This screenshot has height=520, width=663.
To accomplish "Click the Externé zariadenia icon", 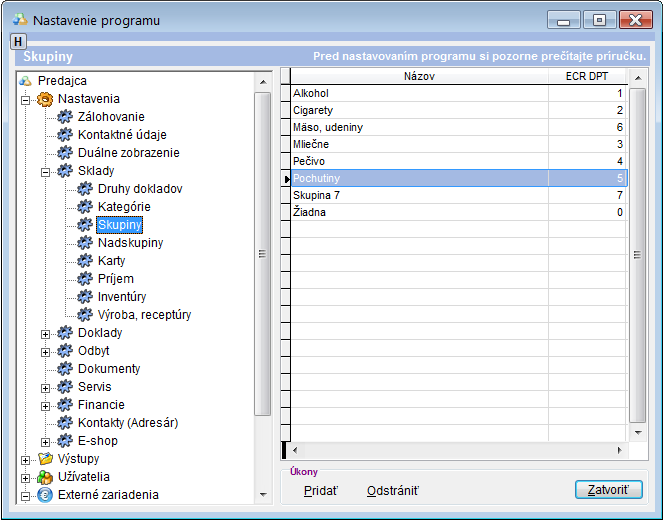I will [45, 495].
